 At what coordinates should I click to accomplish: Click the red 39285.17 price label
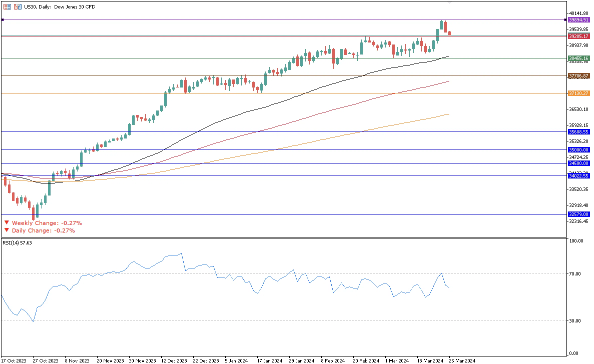pos(578,36)
